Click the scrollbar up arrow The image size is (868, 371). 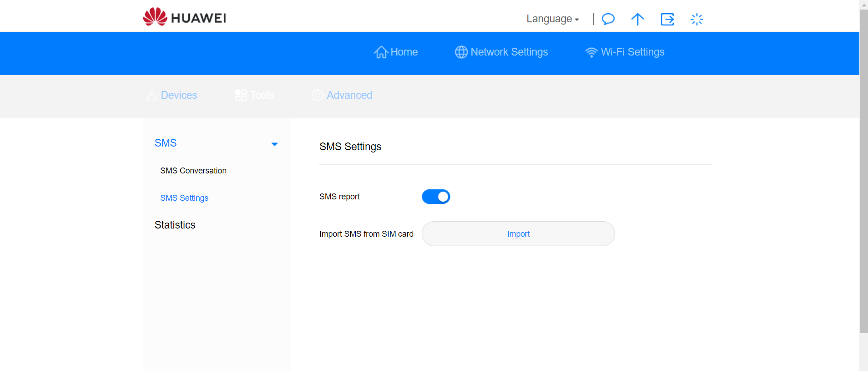click(864, 5)
